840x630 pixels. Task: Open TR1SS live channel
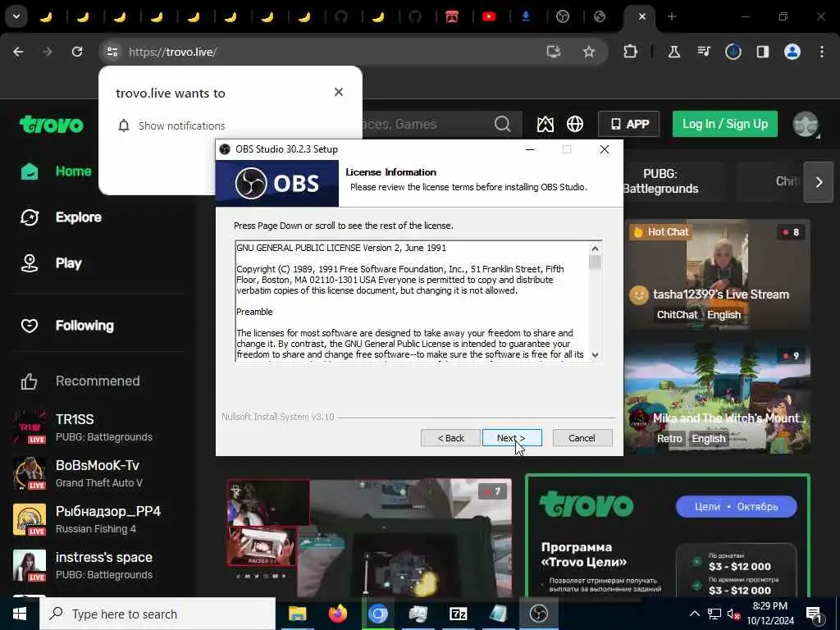point(83,427)
